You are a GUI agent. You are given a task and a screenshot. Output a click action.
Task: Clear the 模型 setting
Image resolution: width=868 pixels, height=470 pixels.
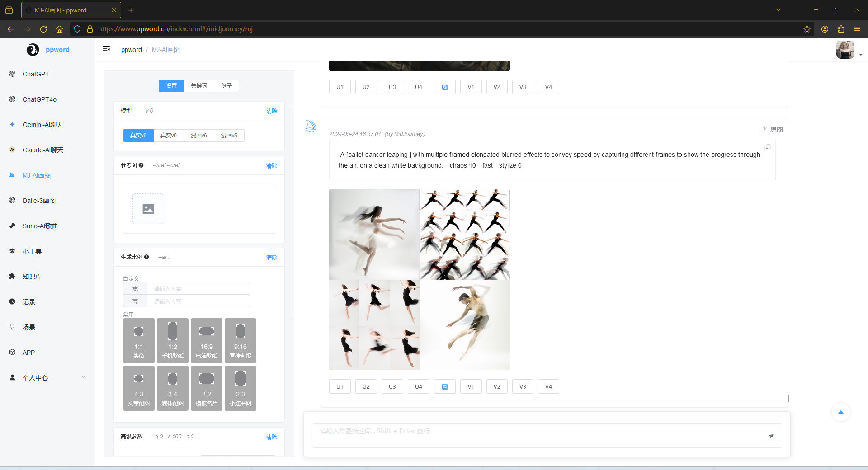[x=272, y=111]
